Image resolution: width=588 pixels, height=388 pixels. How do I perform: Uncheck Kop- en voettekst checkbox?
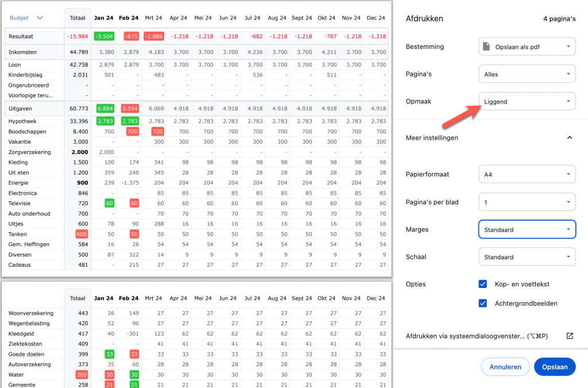(x=482, y=284)
